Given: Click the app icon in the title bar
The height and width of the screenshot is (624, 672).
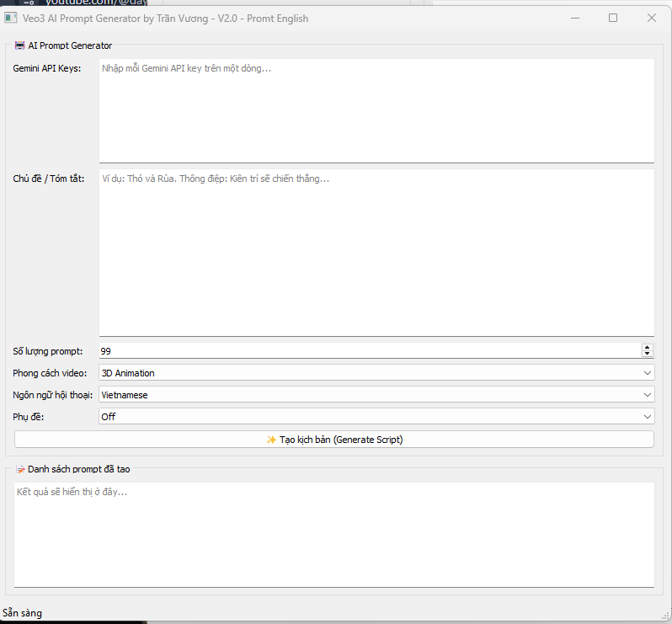Looking at the screenshot, I should [x=11, y=18].
